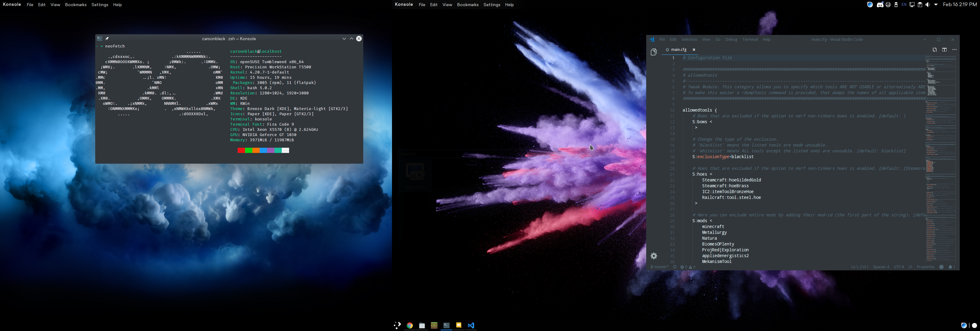Toggle the EN keyboard layout indicator
This screenshot has width=980, height=331.
[x=904, y=5]
